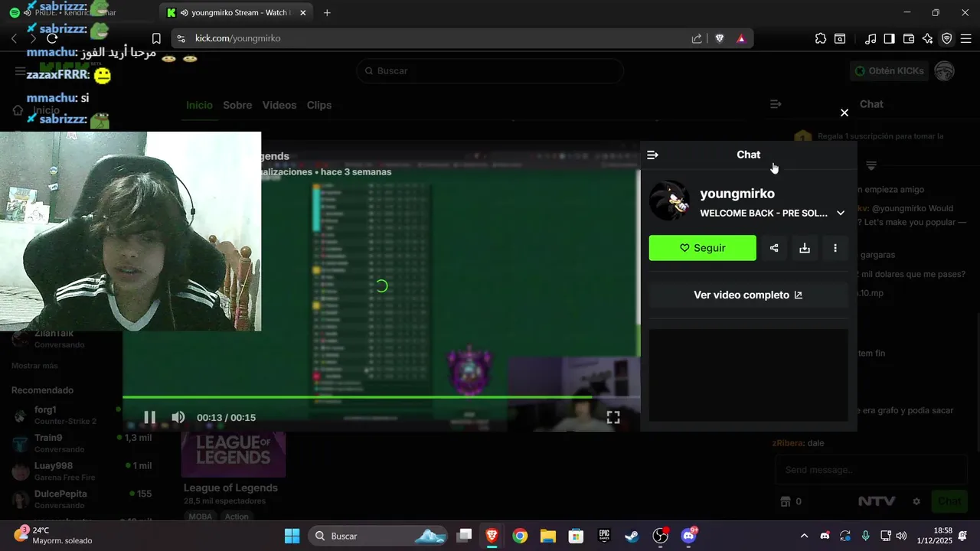This screenshot has width=980, height=551.
Task: Toggle the clip's fullscreen mode
Action: pos(613,417)
